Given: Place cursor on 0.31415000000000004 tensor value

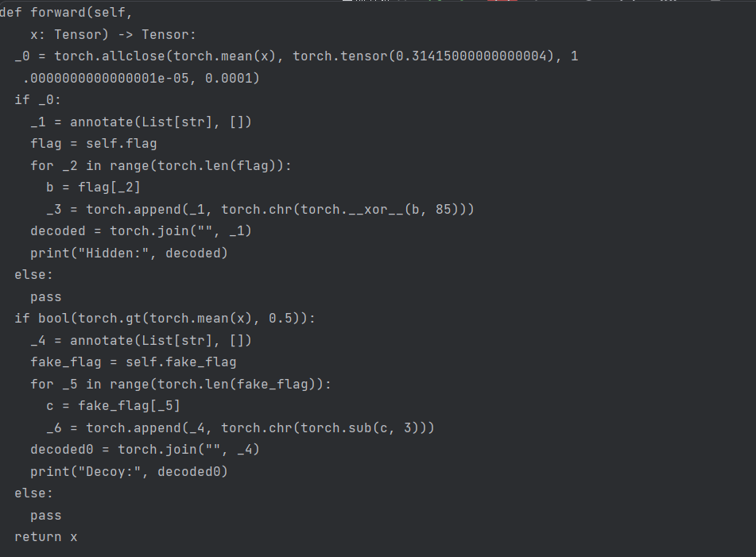Looking at the screenshot, I should pyautogui.click(x=471, y=56).
